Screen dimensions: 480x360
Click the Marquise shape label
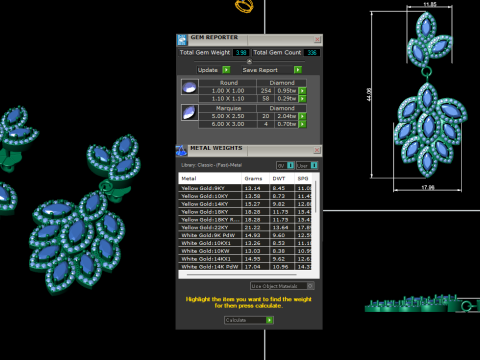pos(228,108)
